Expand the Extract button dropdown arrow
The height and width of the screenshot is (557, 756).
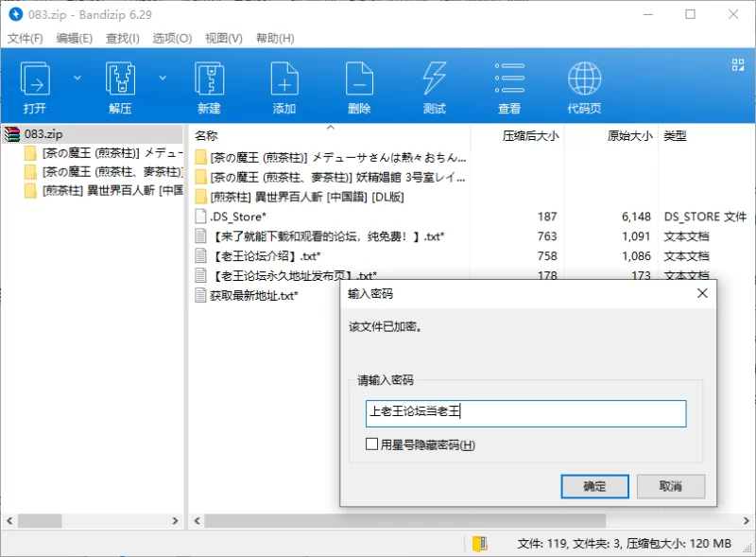coord(163,78)
